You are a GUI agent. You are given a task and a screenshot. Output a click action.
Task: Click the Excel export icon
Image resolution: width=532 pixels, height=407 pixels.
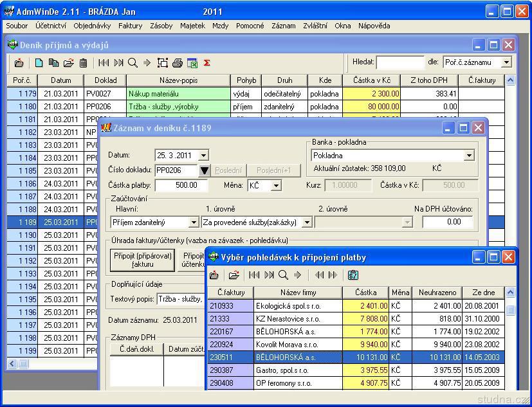tap(192, 63)
